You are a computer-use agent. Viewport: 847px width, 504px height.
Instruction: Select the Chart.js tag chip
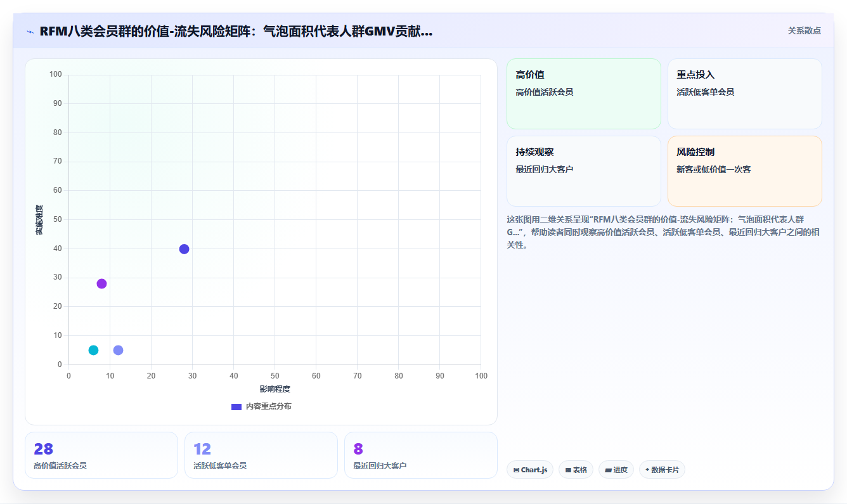[530, 470]
